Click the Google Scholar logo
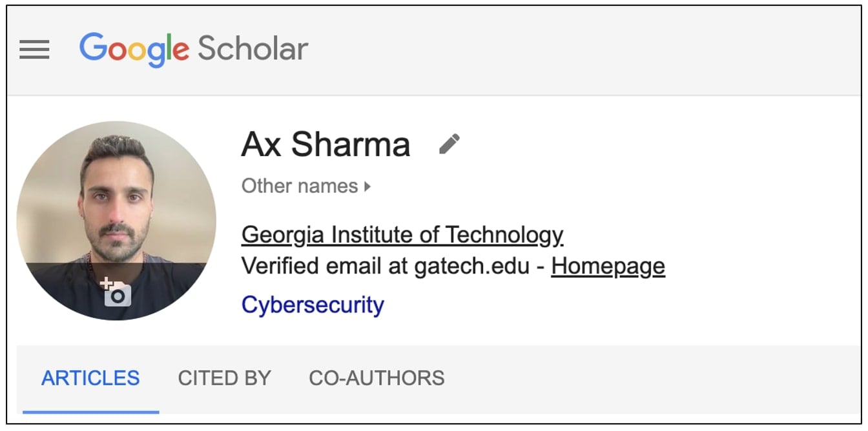Screen dimensions: 868x431 [x=194, y=49]
